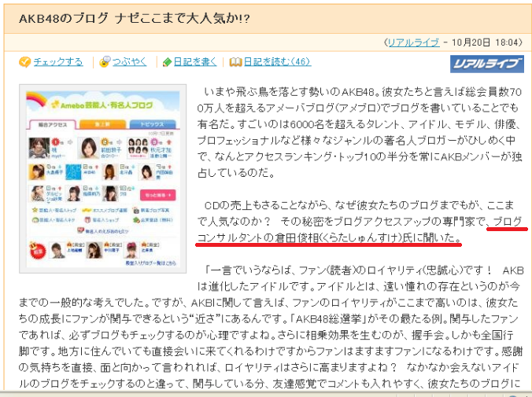The width and height of the screenshot is (532, 397).
Task: Click the paragraph starting いまや飛ぶ鳥を落とす
Action: click(360, 132)
